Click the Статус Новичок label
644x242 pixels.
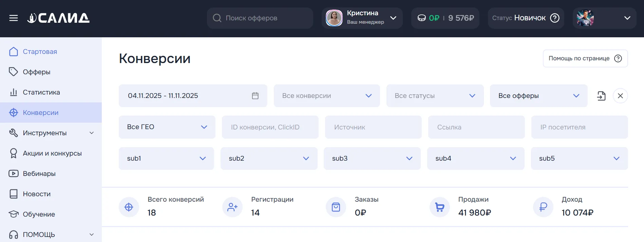[x=519, y=18]
